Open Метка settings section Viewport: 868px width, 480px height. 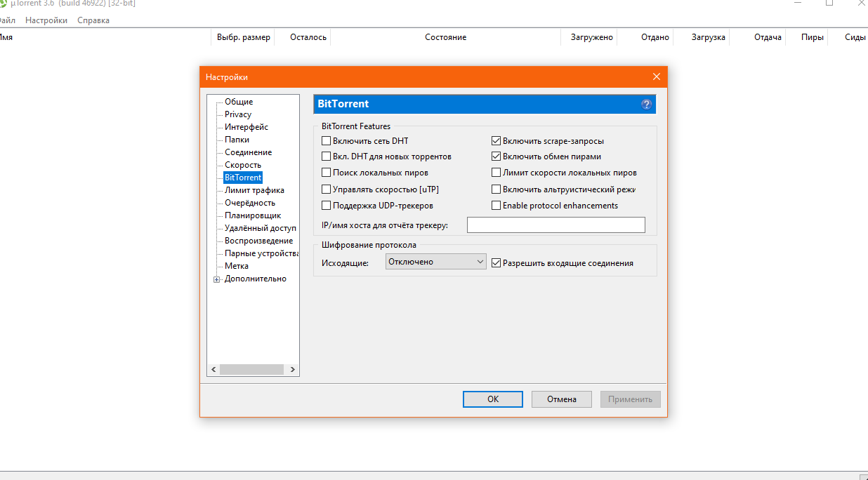pos(237,266)
